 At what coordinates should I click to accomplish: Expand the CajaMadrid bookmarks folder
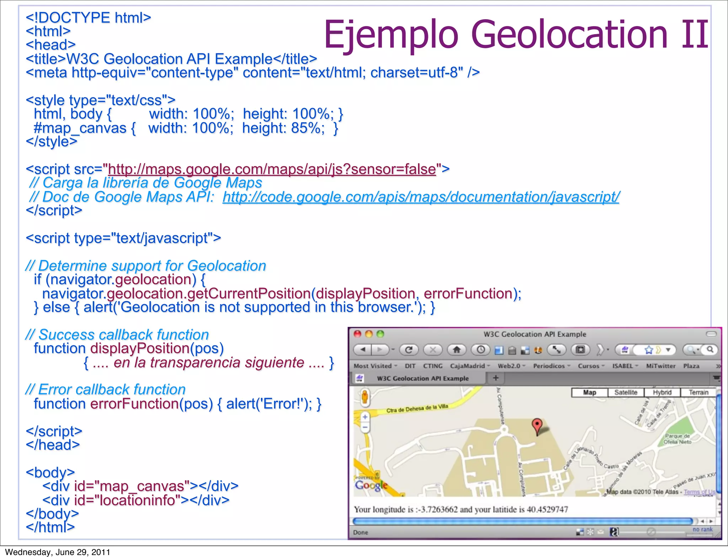click(470, 366)
